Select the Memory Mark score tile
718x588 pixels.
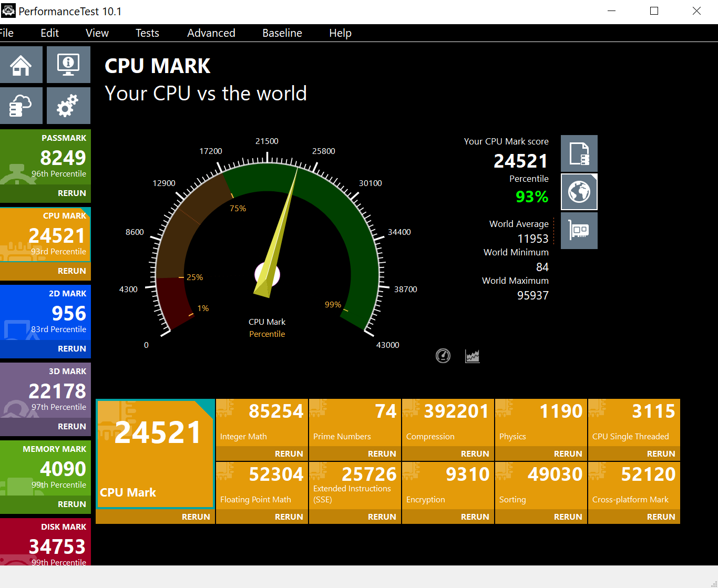coord(45,469)
